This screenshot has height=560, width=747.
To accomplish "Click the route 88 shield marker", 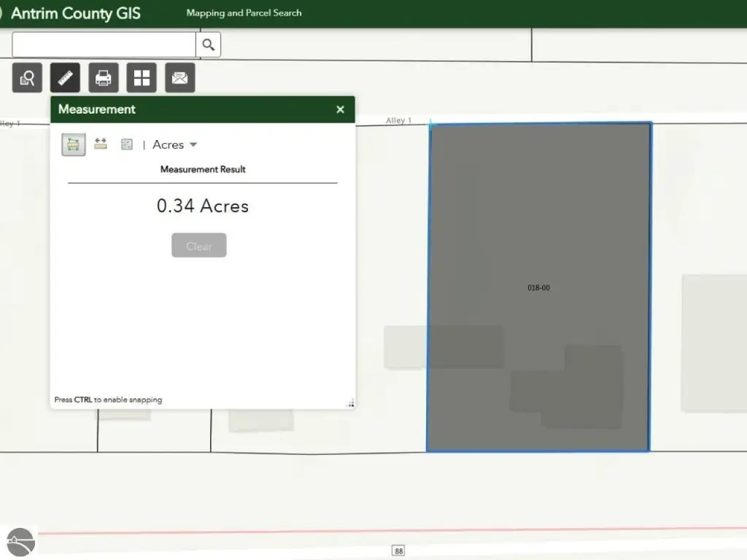I will pos(398,551).
